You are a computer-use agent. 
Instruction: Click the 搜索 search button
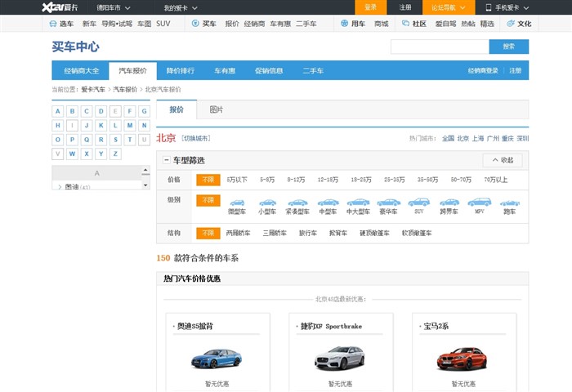coord(508,47)
